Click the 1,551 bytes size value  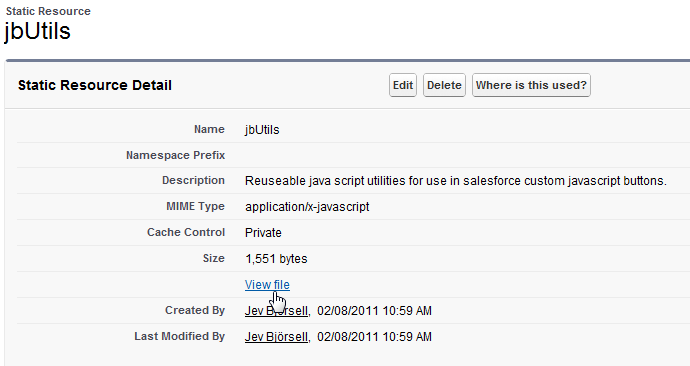coord(276,259)
